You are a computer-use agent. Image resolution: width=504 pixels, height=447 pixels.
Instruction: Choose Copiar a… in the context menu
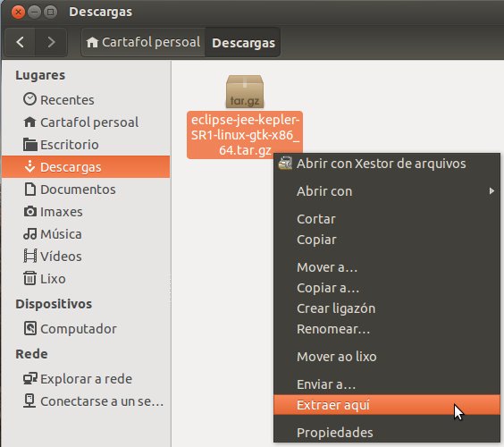click(387, 288)
